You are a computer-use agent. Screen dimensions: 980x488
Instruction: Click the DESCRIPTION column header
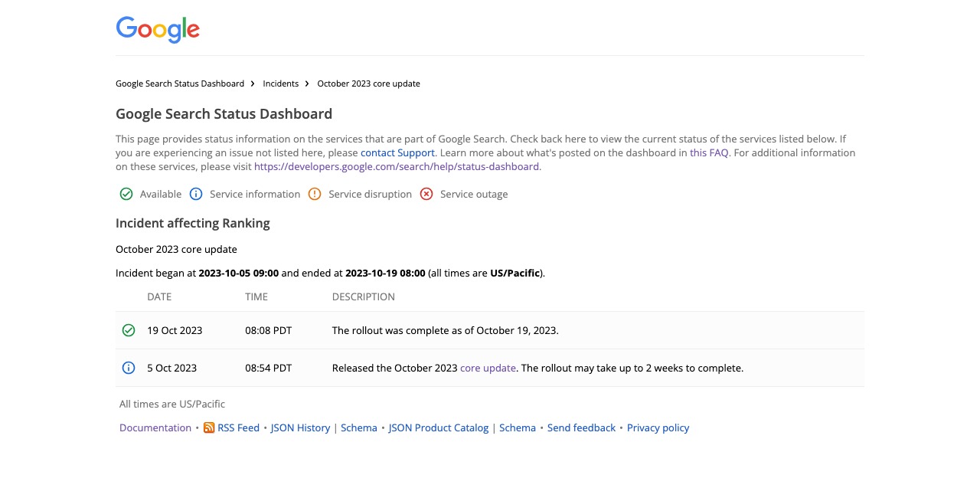pyautogui.click(x=364, y=296)
